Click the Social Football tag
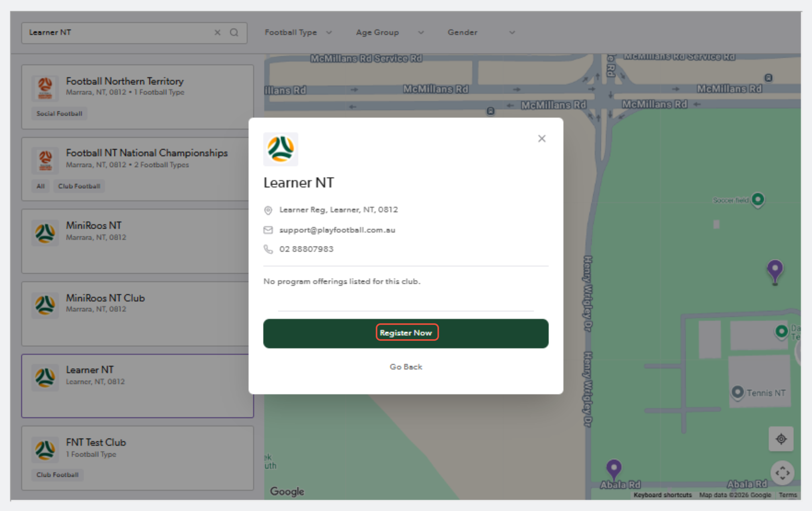The width and height of the screenshot is (812, 511). click(x=59, y=114)
